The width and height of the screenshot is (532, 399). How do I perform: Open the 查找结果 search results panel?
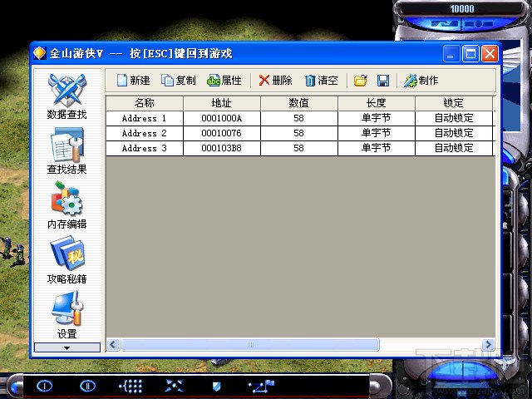click(66, 150)
